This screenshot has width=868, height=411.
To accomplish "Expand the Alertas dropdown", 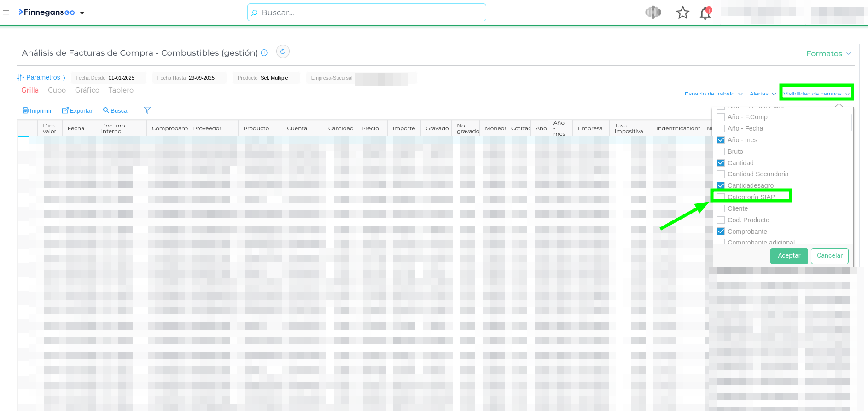I will [x=763, y=94].
